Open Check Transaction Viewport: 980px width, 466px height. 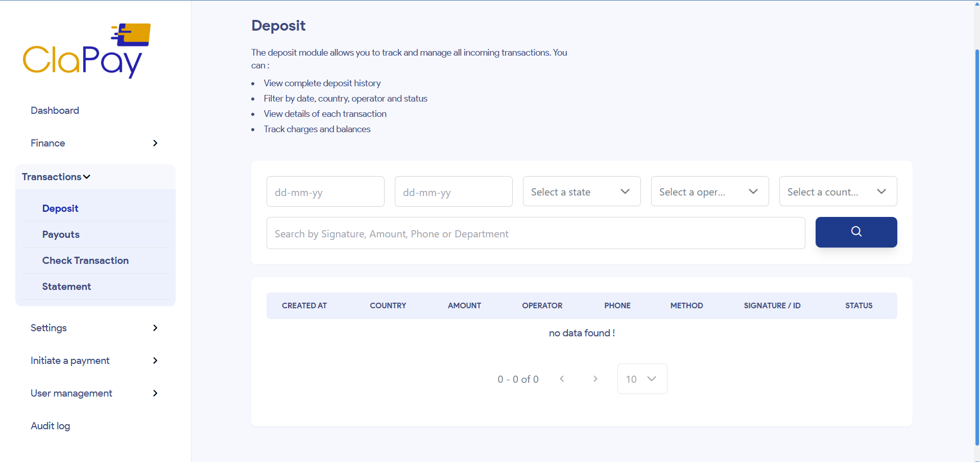coord(85,260)
